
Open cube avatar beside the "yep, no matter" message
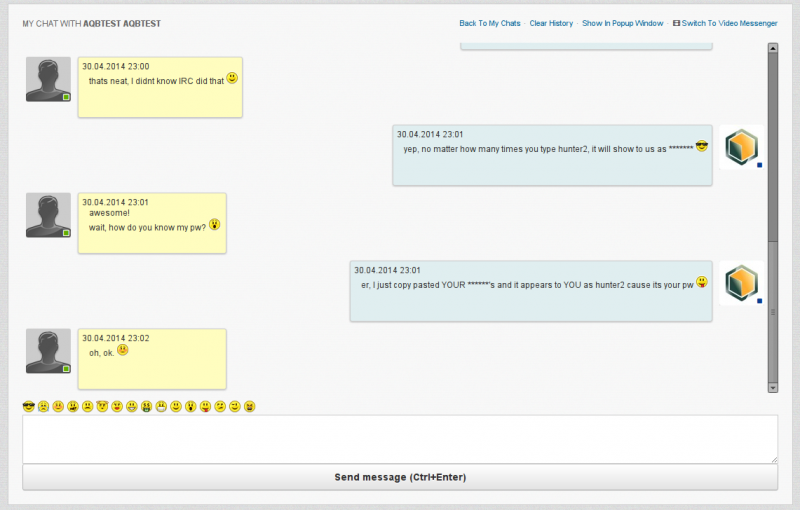point(742,147)
